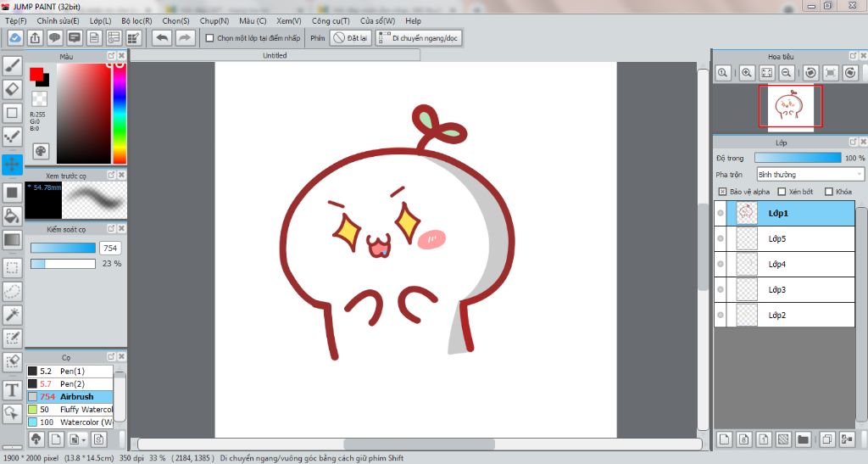Open the Tệp(F) menu

click(15, 20)
